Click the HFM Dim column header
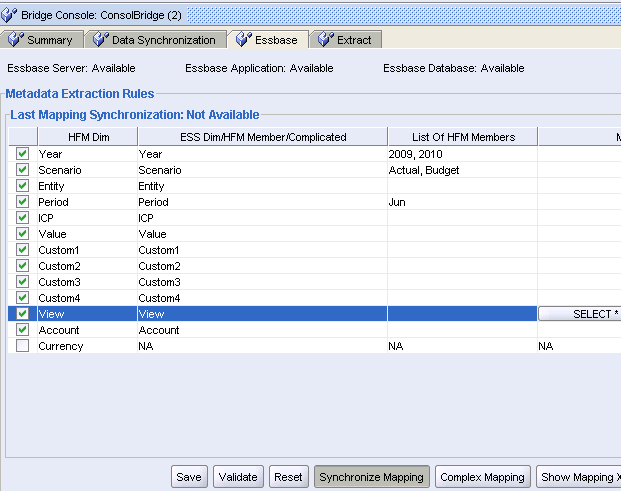The height and width of the screenshot is (491, 621). [88, 137]
